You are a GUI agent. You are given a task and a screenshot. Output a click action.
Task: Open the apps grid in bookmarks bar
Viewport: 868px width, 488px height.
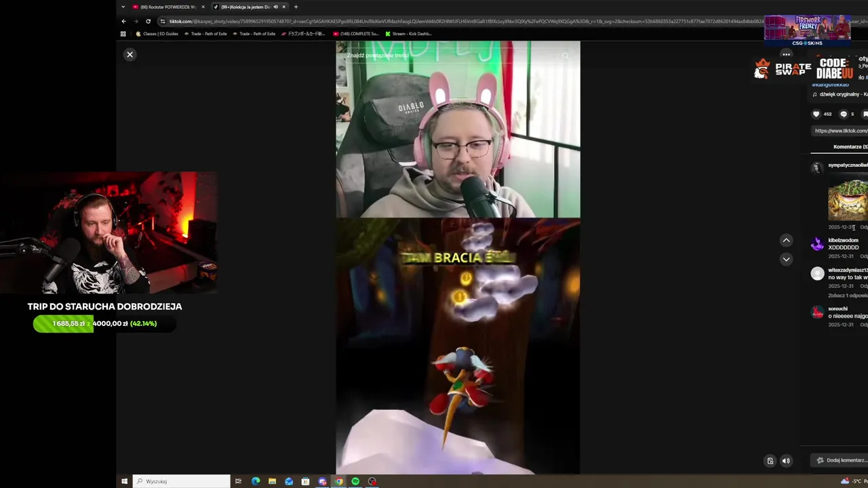[x=123, y=33]
